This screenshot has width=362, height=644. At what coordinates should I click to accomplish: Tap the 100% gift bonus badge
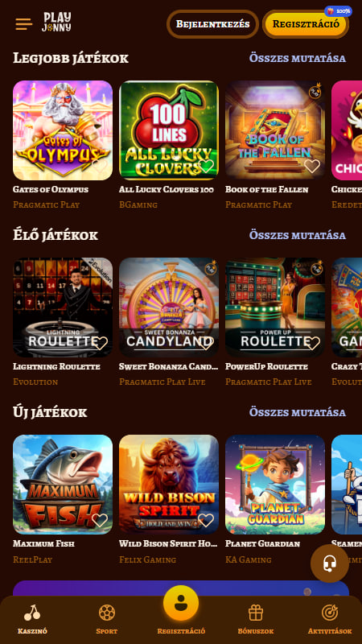(339, 11)
